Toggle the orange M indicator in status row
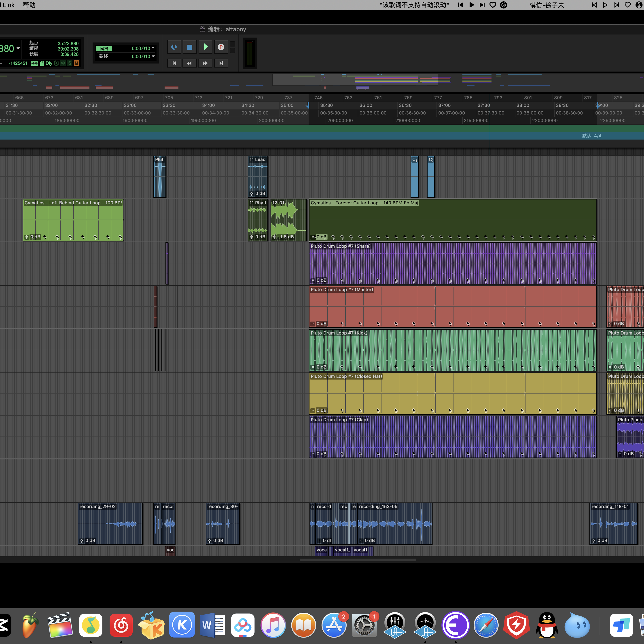 pyautogui.click(x=77, y=63)
